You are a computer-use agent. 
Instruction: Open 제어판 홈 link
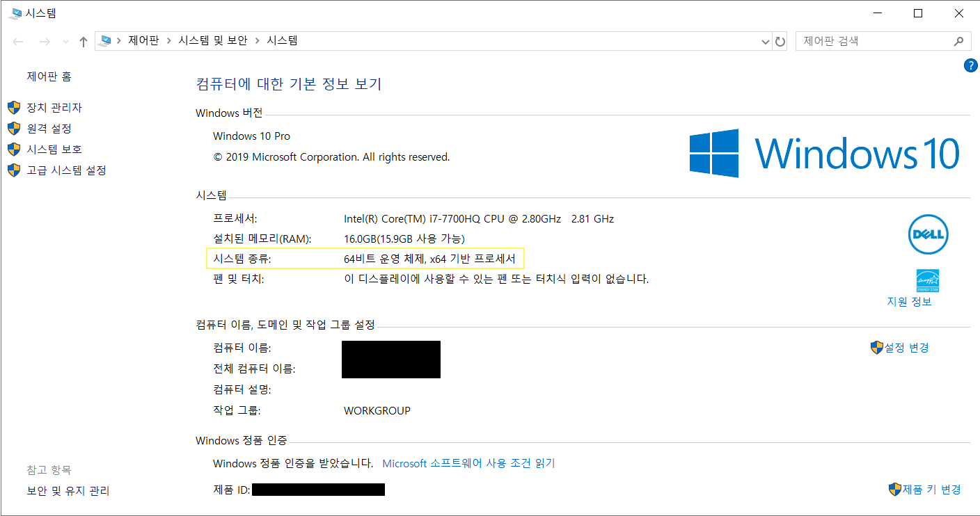point(49,76)
